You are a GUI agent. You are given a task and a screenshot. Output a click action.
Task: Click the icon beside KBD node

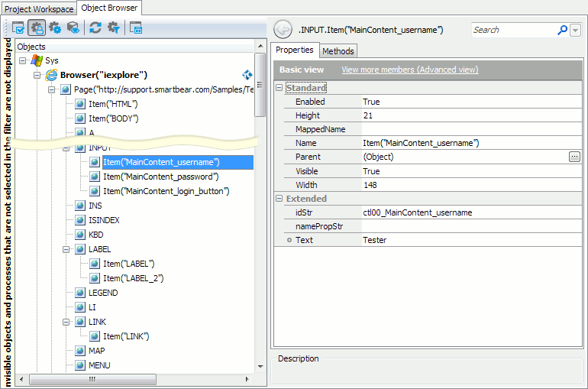(x=80, y=235)
